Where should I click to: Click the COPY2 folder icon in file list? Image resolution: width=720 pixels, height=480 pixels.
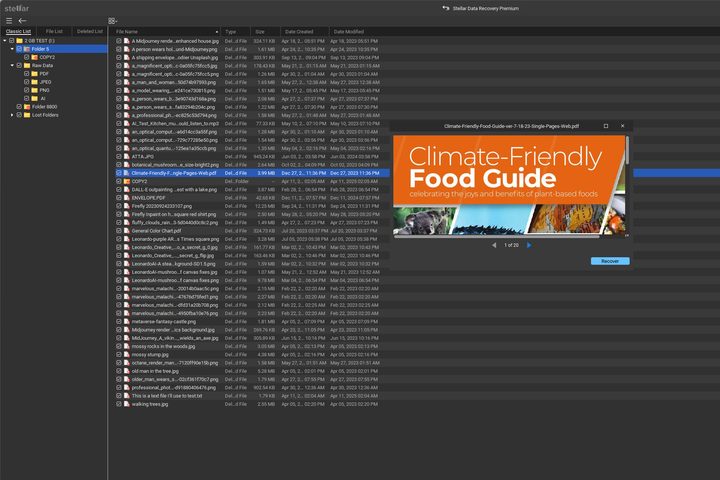pyautogui.click(x=127, y=181)
